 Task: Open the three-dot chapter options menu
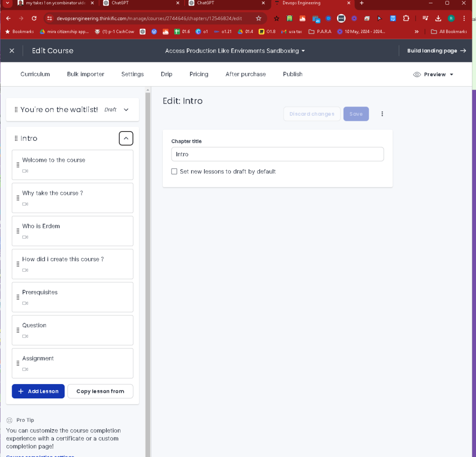coord(382,114)
